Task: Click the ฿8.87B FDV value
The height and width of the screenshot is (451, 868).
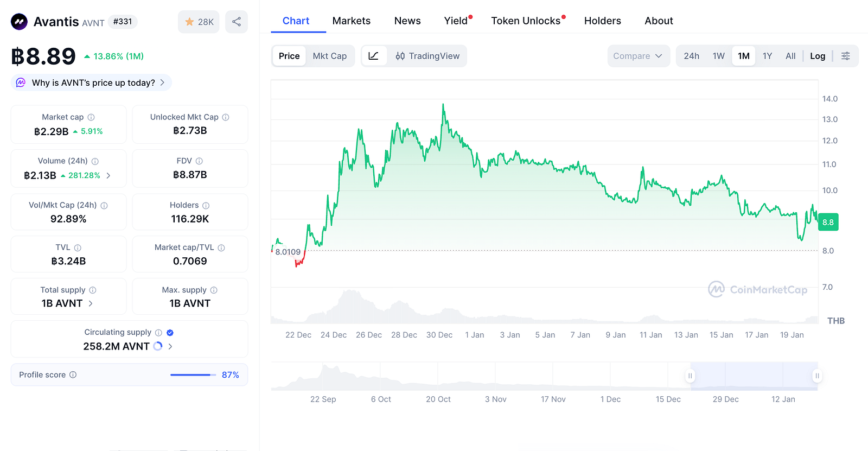Action: click(190, 175)
